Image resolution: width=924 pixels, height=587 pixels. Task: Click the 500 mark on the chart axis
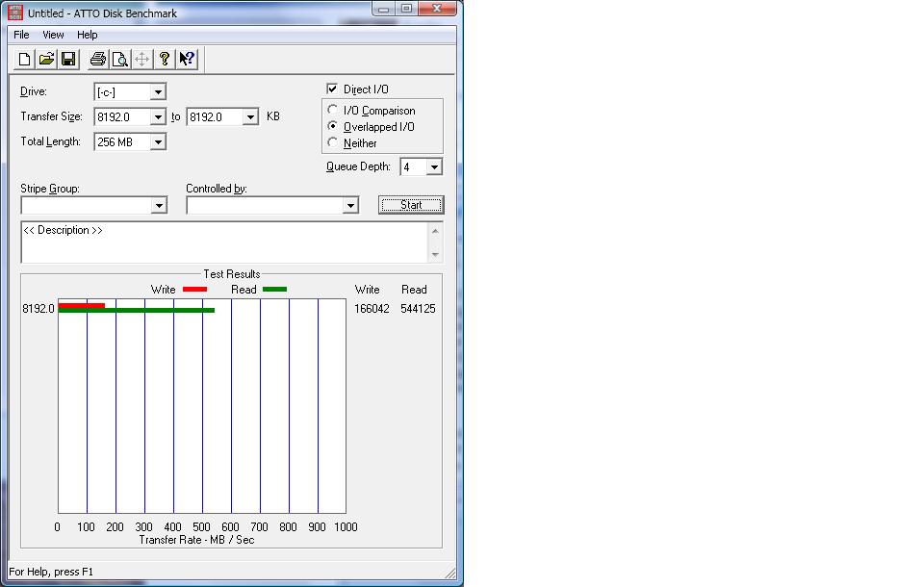pyautogui.click(x=201, y=527)
